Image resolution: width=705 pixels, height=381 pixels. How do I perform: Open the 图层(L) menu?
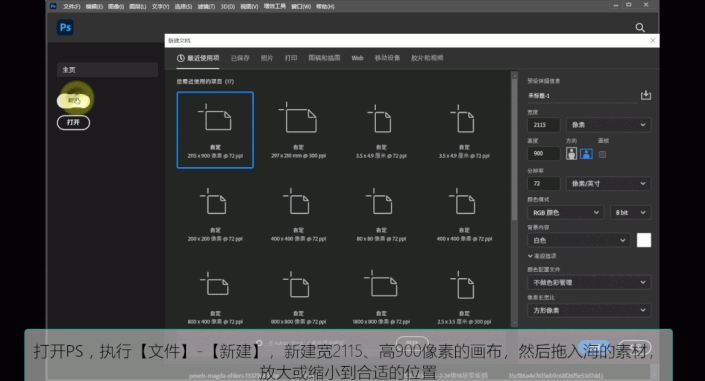click(x=138, y=7)
